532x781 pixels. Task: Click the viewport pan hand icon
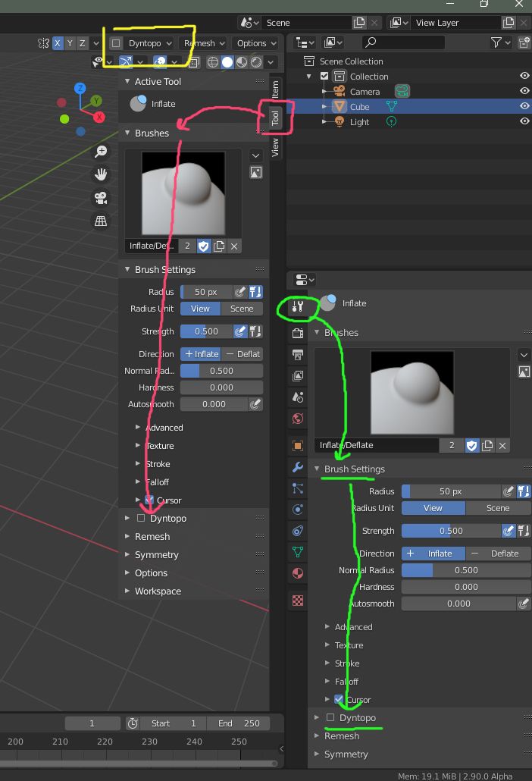101,174
